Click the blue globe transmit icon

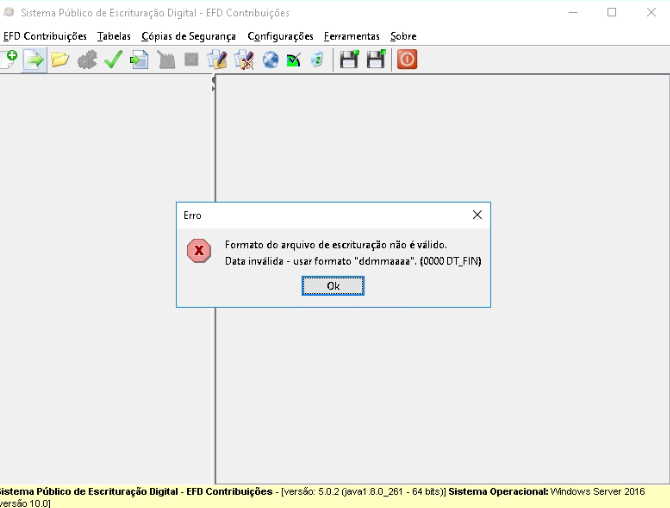tap(270, 60)
